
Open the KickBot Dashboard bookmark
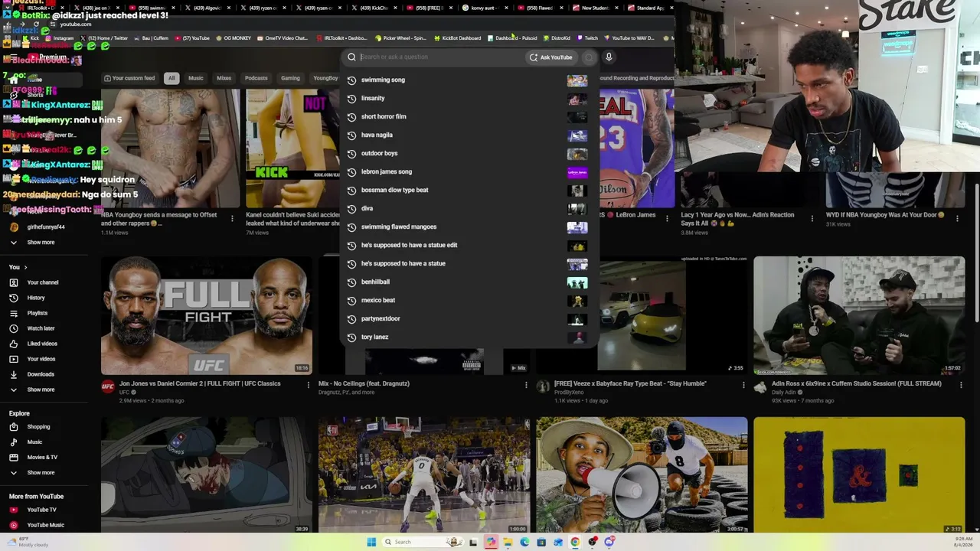tap(457, 38)
